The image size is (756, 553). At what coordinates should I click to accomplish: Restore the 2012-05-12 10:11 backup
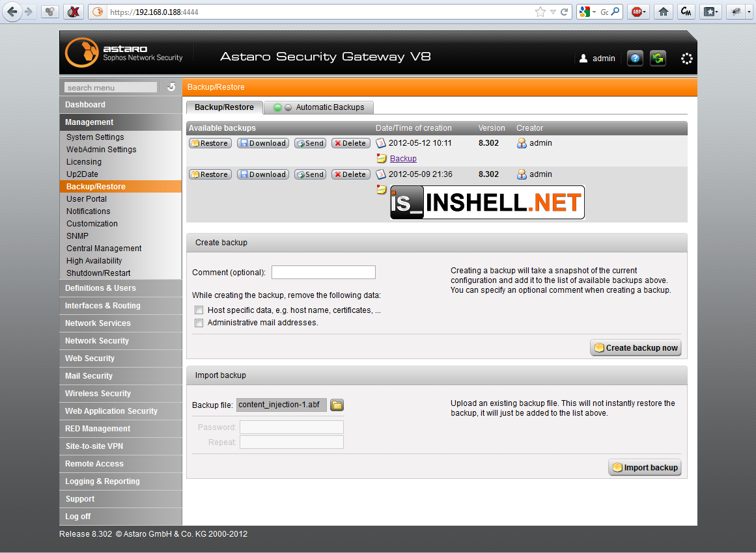coord(210,143)
